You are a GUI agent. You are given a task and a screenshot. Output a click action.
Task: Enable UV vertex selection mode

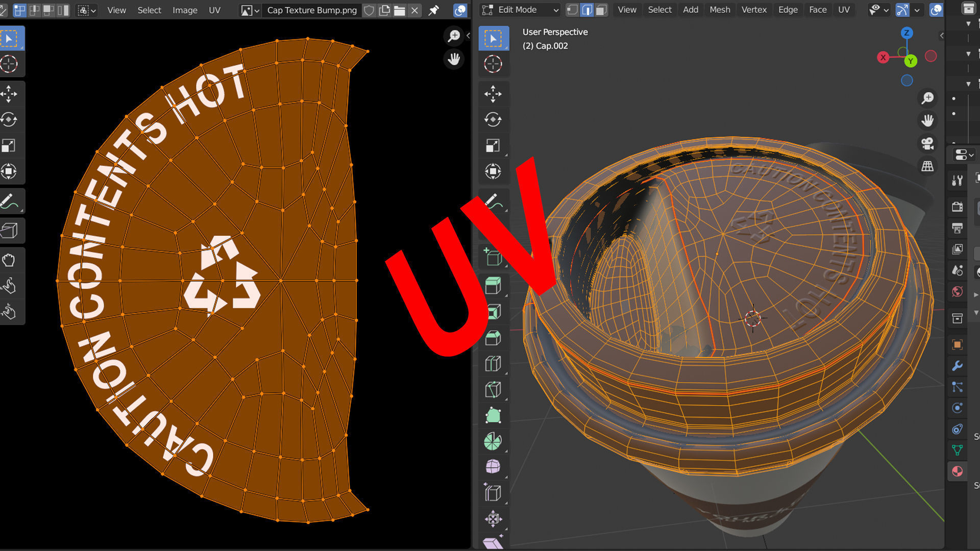(x=20, y=10)
